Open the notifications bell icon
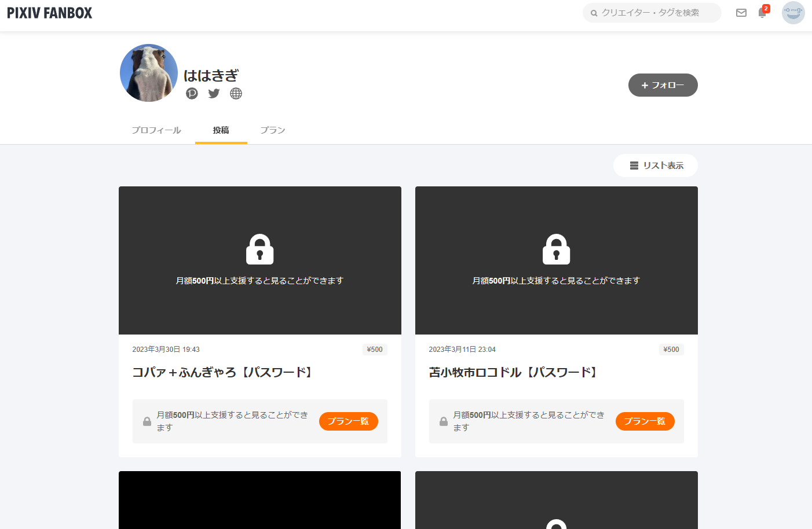The height and width of the screenshot is (529, 812). click(762, 13)
